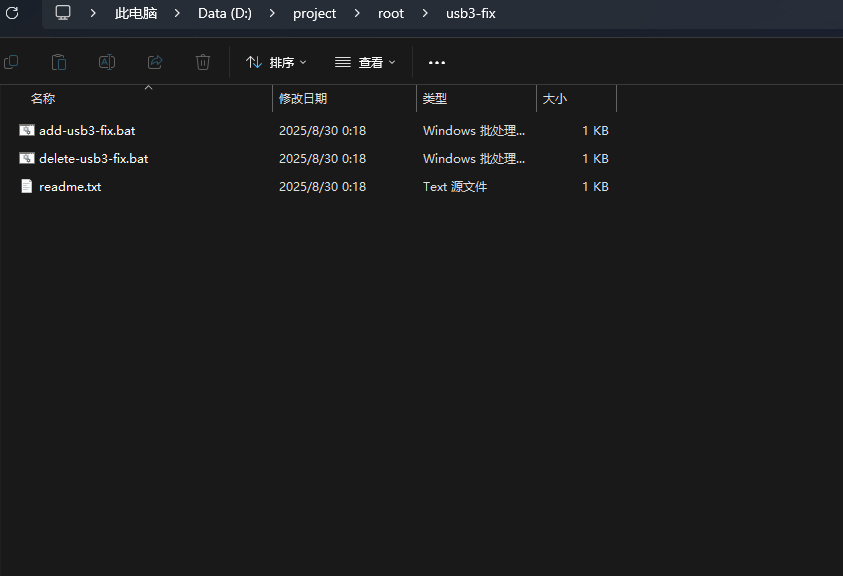
Task: Click the share icon in toolbar
Action: point(155,62)
